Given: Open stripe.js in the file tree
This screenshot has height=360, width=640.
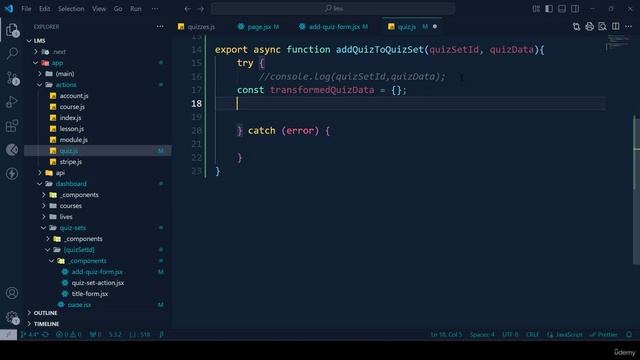Looking at the screenshot, I should click(71, 162).
